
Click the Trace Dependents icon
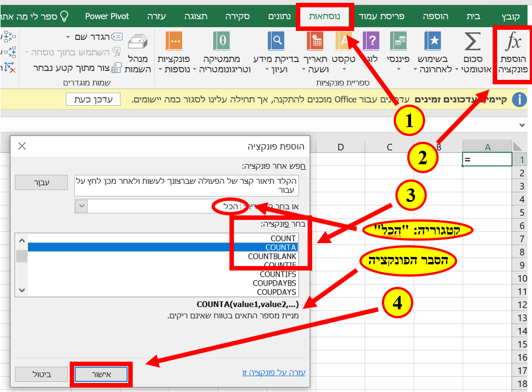tap(10, 52)
